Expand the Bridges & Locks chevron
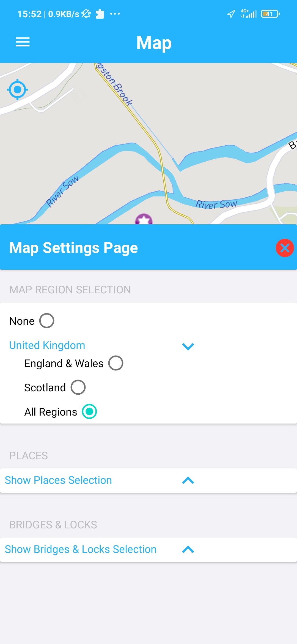 point(188,550)
